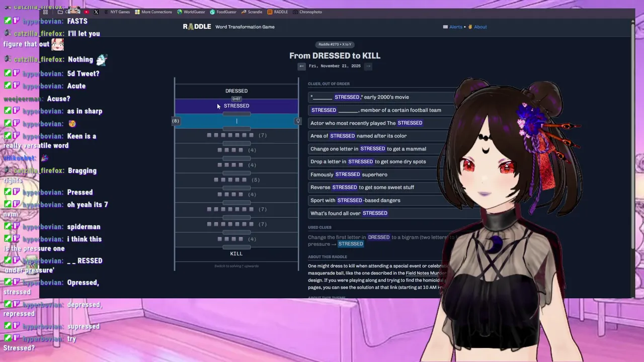The height and width of the screenshot is (362, 644).
Task: Open the browser apps grid icon
Action: pyautogui.click(x=45, y=12)
